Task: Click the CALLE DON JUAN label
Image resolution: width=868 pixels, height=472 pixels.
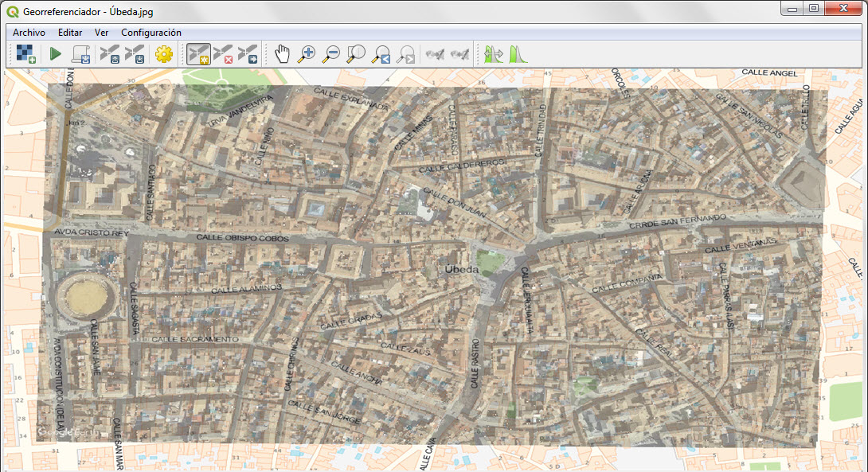Action: pyautogui.click(x=455, y=202)
